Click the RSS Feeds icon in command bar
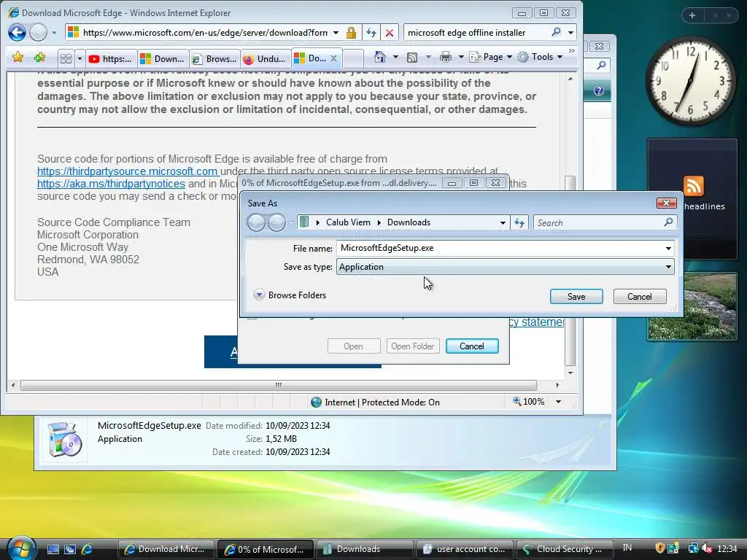Viewport: 747px width, 560px height. [x=412, y=58]
